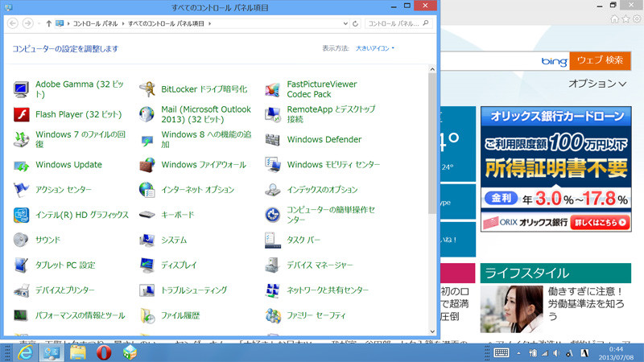Open the キーボード icon

[x=147, y=215]
